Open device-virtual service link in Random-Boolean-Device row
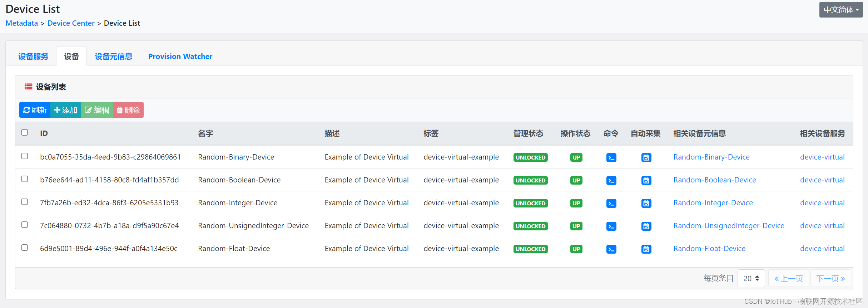This screenshot has height=308, width=868. tap(822, 180)
